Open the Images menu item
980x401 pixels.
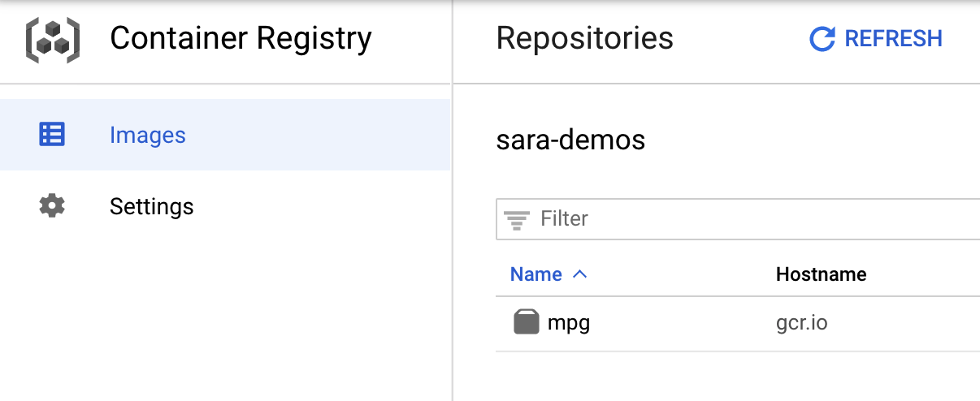(148, 135)
